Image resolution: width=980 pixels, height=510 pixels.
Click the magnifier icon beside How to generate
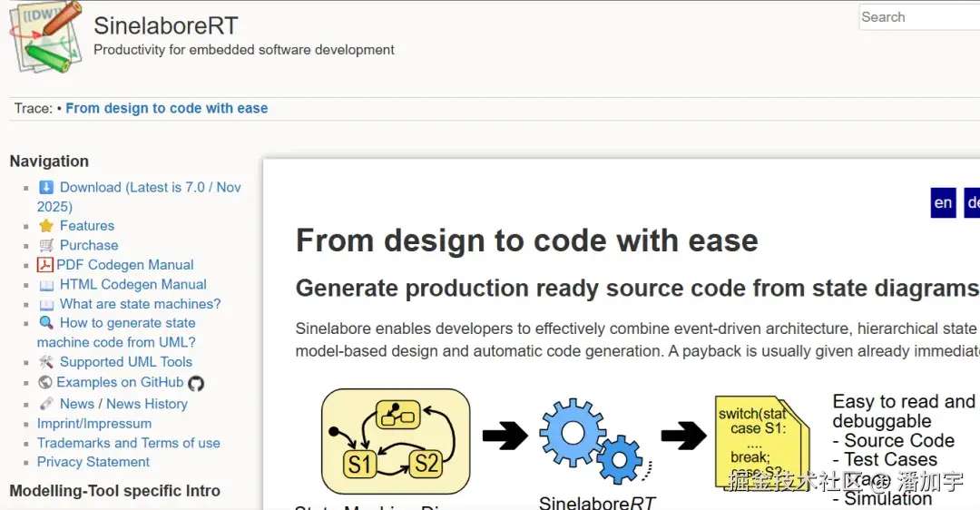click(x=45, y=323)
